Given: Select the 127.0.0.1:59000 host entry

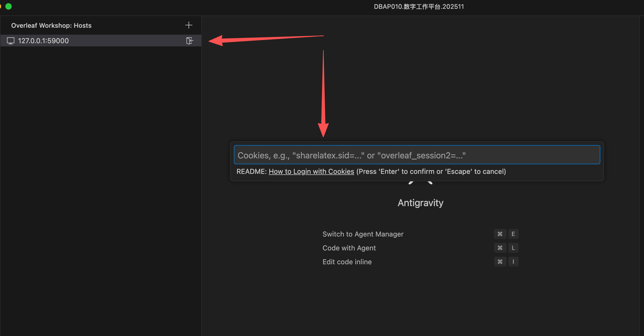Looking at the screenshot, I should pos(101,41).
